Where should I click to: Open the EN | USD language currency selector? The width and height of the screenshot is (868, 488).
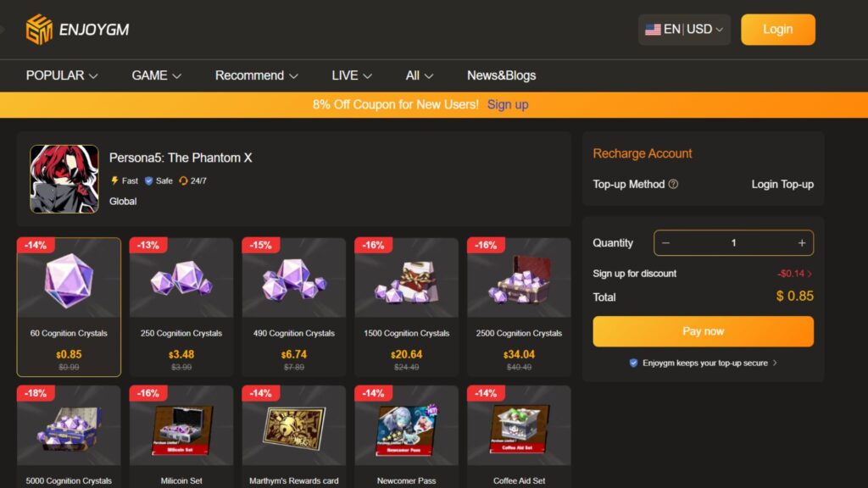point(684,30)
